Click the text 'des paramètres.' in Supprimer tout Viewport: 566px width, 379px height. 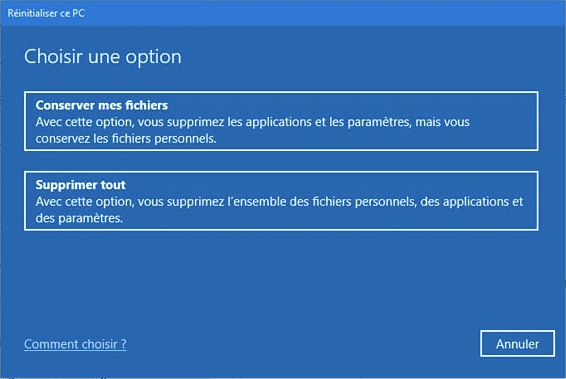tap(79, 218)
